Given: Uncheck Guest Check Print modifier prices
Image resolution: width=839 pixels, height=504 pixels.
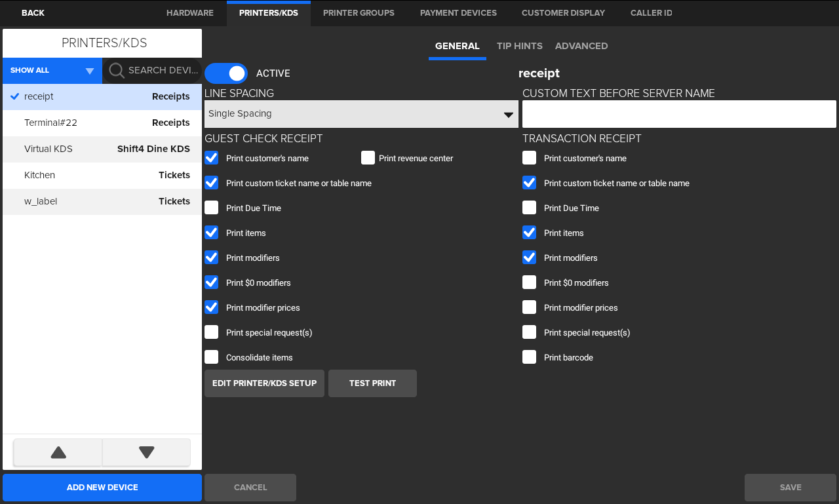Looking at the screenshot, I should click(x=211, y=307).
